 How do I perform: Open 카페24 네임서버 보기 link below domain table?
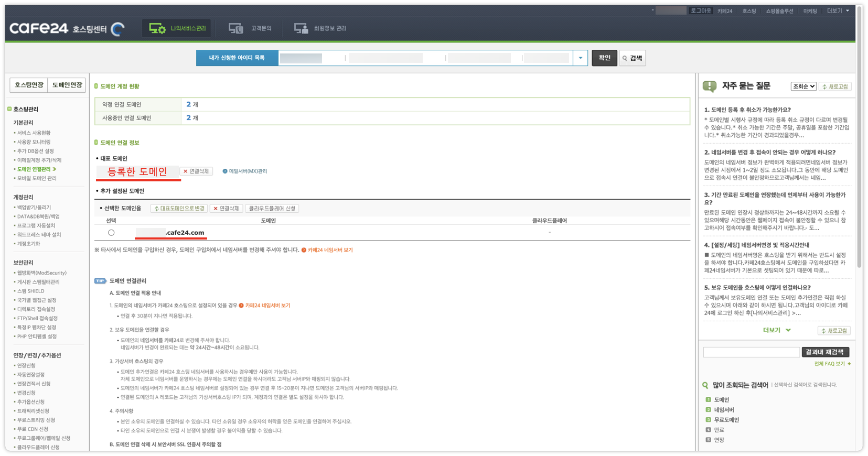point(327,250)
